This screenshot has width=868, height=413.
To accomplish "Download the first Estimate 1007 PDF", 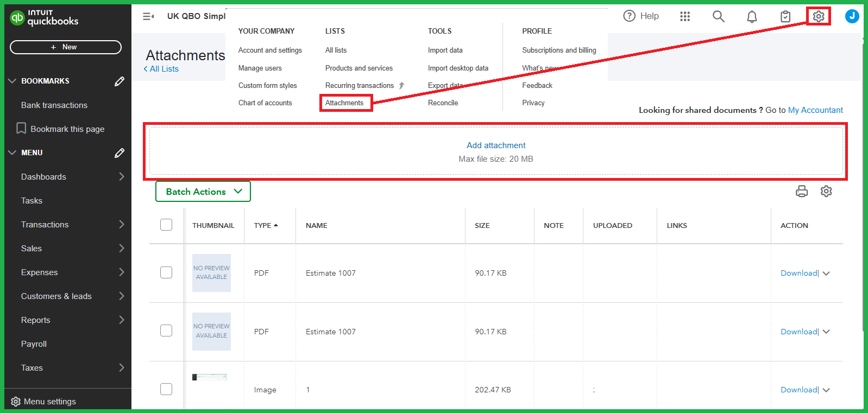I will pyautogui.click(x=799, y=273).
